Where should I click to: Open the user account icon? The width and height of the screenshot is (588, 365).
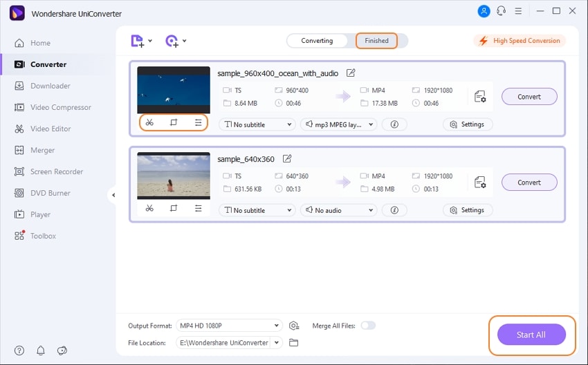point(484,11)
